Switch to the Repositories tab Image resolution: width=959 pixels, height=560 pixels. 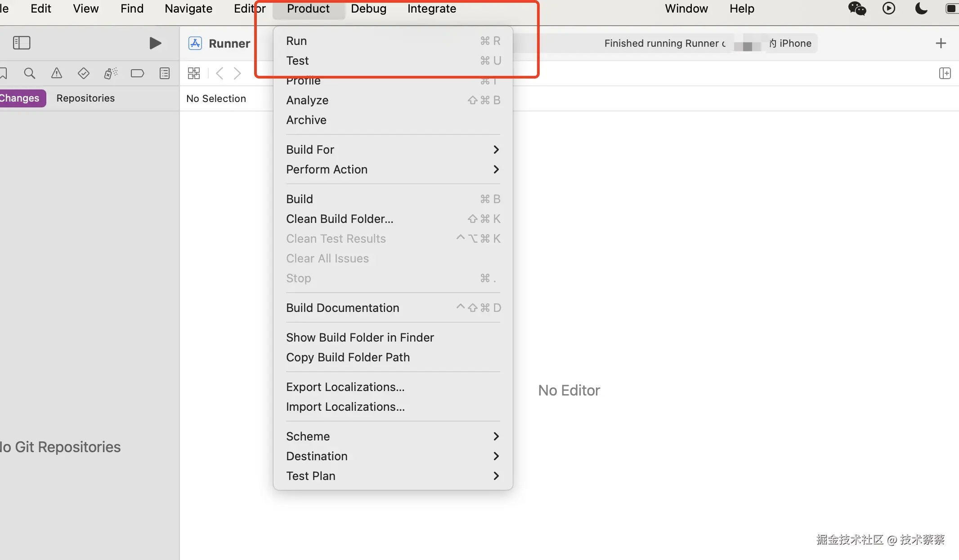(85, 98)
